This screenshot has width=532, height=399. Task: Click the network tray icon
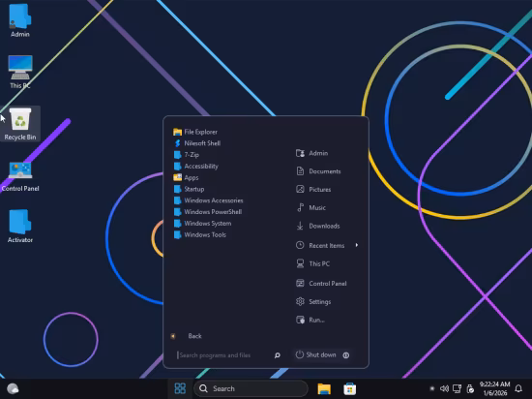pos(457,388)
